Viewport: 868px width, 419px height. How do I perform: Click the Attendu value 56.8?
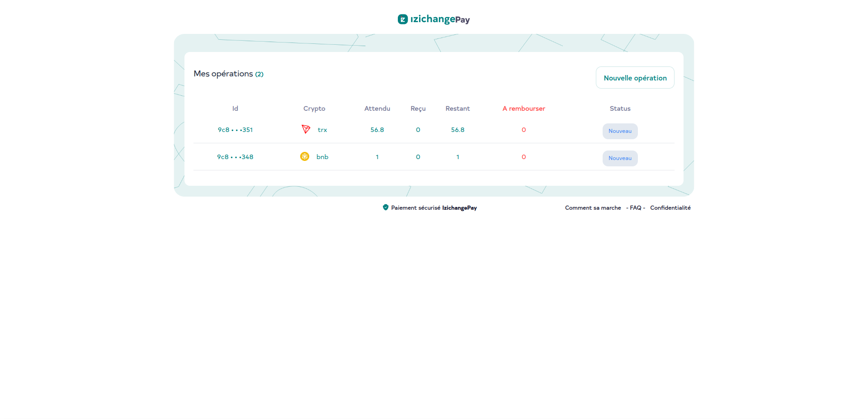point(377,130)
